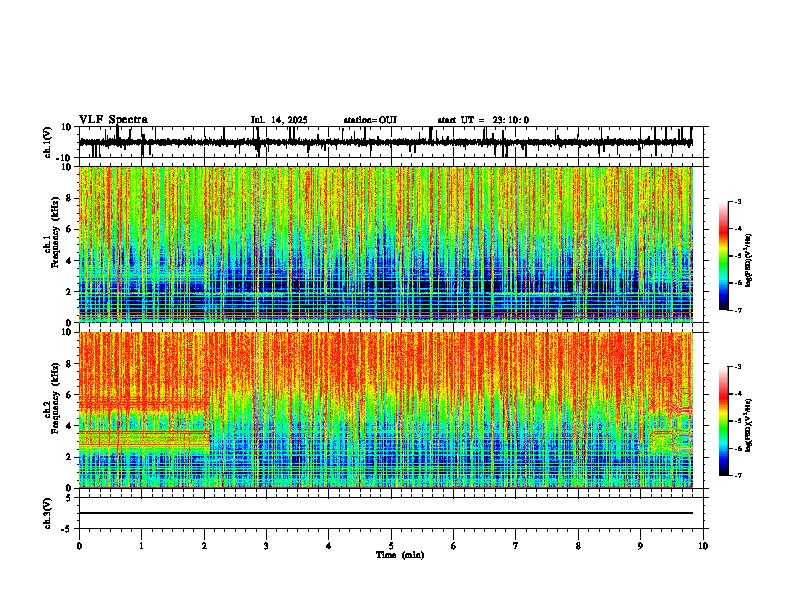Click the ch.2 'Frequency (kHz)' axis label
Screen dimensions: 792x612
coord(55,398)
